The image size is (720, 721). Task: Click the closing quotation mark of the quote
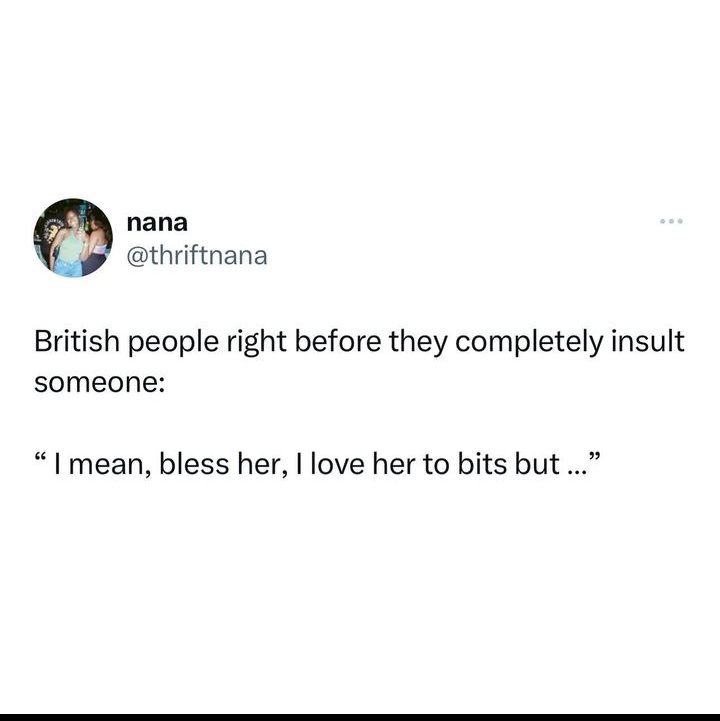(594, 458)
